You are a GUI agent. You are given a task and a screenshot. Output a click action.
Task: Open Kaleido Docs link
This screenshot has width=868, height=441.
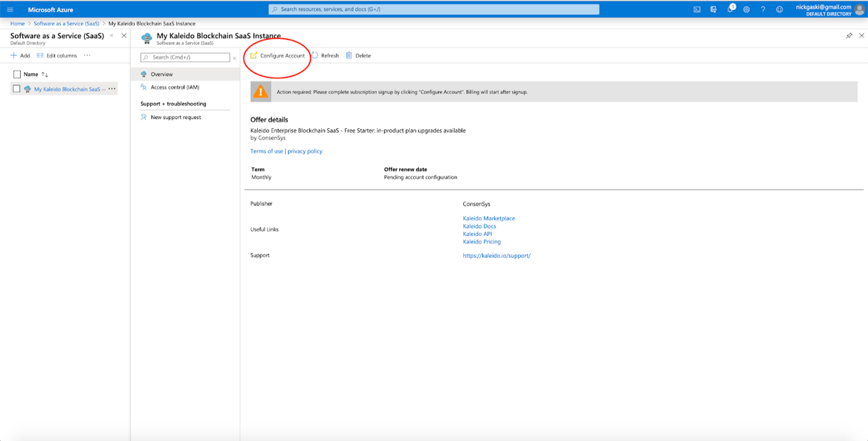[479, 227]
